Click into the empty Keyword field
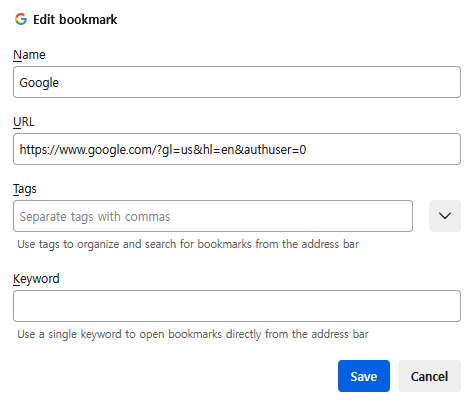The width and height of the screenshot is (474, 406). (x=237, y=306)
